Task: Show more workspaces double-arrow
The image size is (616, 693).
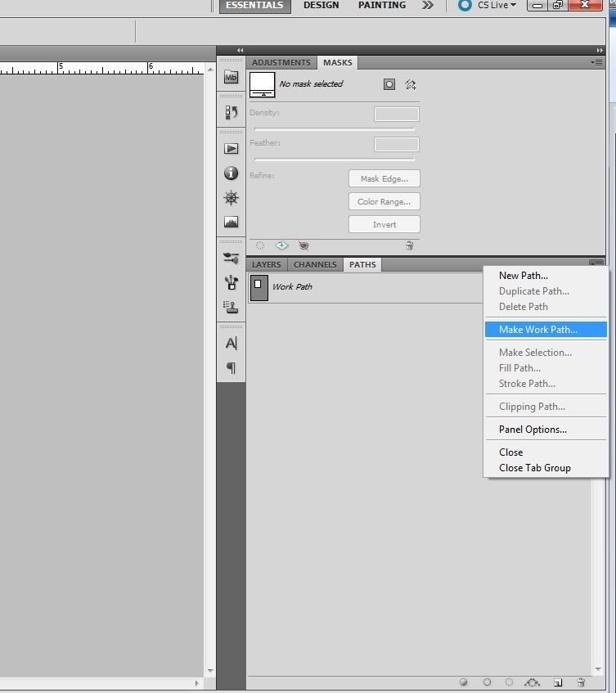Action: [x=427, y=5]
